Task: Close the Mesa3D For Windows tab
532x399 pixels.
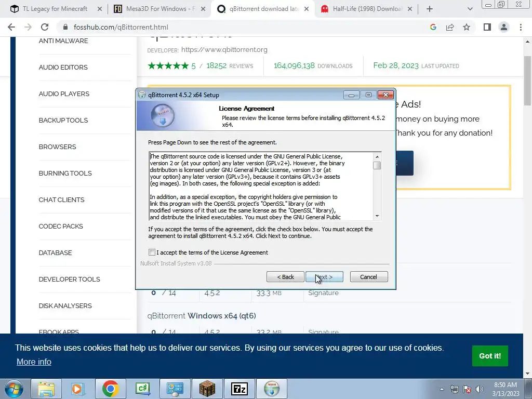Action: 203,9
